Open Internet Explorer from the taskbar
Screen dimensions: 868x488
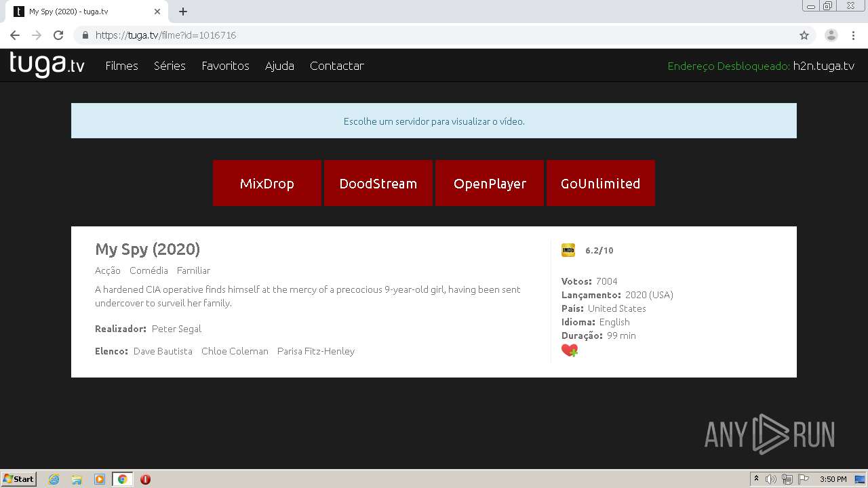point(54,479)
